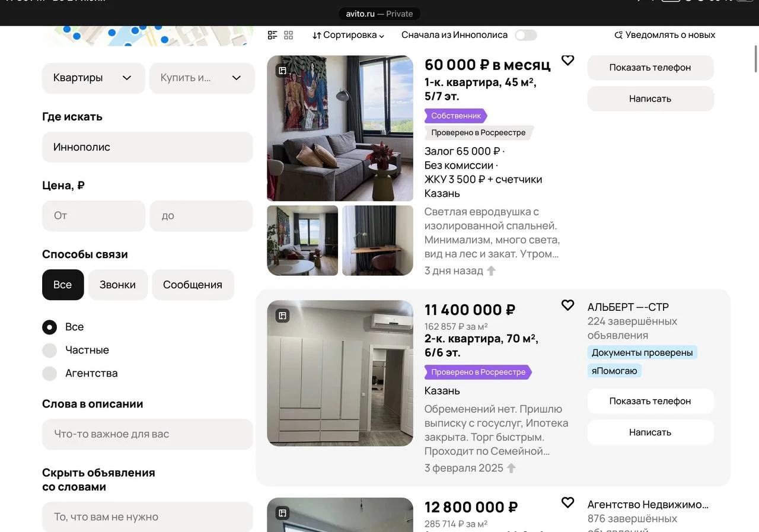Expand the 'Купить и...' deal type dropdown

[x=202, y=78]
